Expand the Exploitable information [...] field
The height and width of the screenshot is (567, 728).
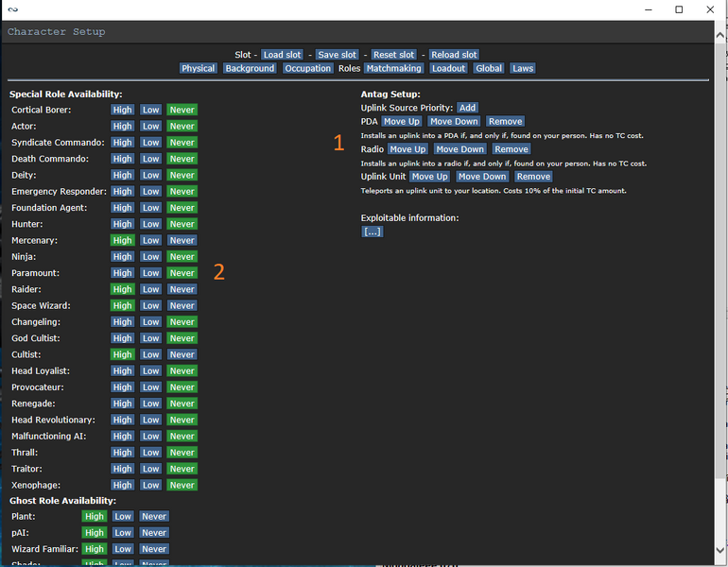(x=373, y=232)
